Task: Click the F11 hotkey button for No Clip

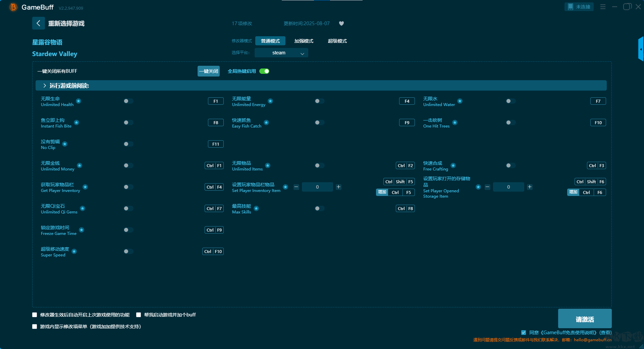Action: (x=216, y=144)
